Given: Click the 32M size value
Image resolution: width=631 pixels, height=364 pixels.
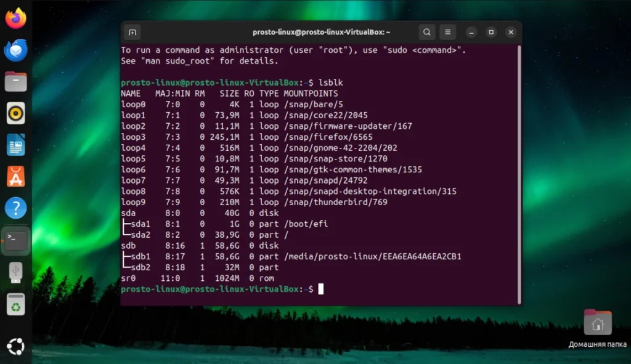Looking at the screenshot, I should click(232, 267).
